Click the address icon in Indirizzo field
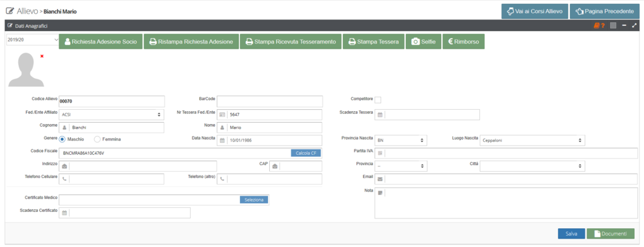Viewport: 644px width, 247px height. (x=64, y=166)
